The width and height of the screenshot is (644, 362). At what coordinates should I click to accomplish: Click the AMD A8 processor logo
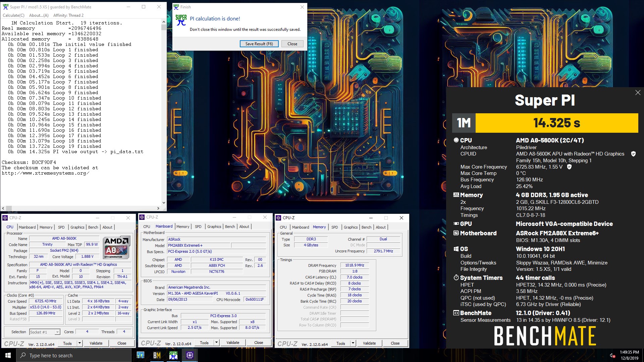(116, 248)
